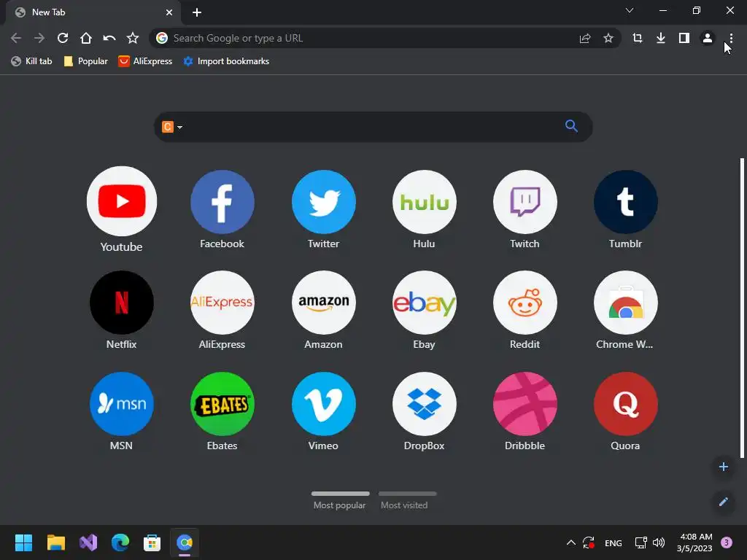Open the notification count badge
The image size is (747, 560).
pos(726,542)
